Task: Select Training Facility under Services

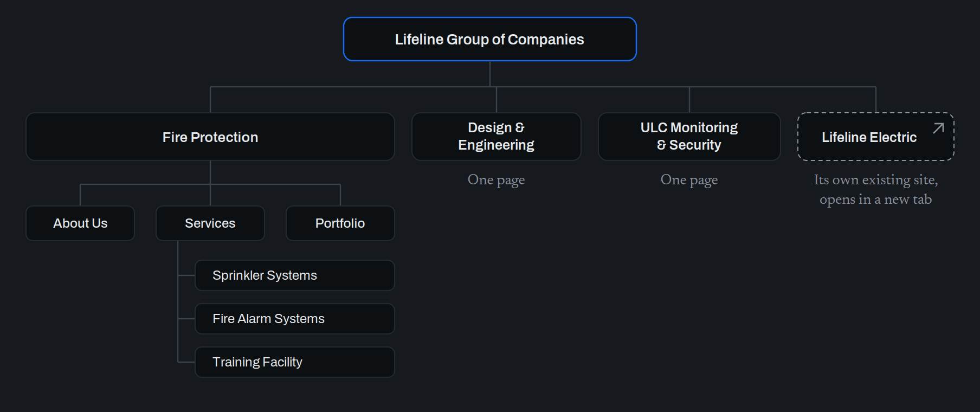Action: 295,362
